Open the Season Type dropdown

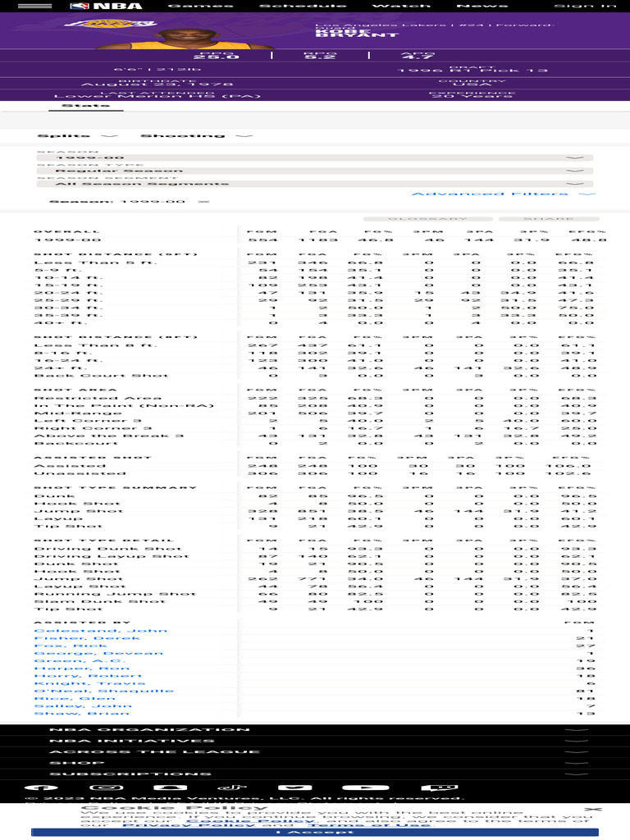[x=314, y=171]
